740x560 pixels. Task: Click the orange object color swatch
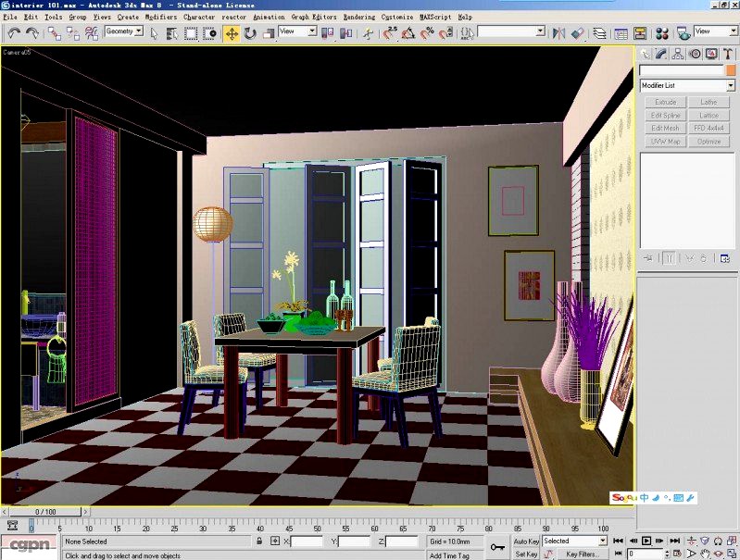point(731,70)
